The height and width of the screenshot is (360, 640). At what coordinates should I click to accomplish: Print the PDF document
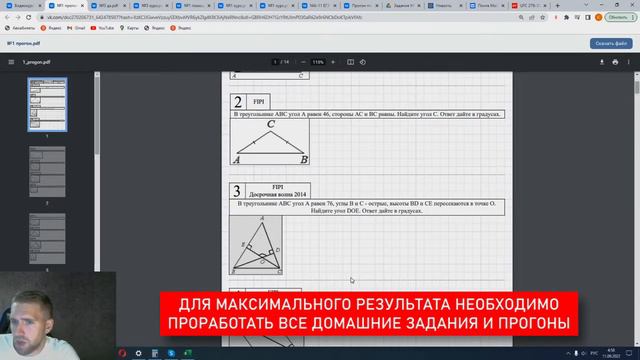click(615, 62)
